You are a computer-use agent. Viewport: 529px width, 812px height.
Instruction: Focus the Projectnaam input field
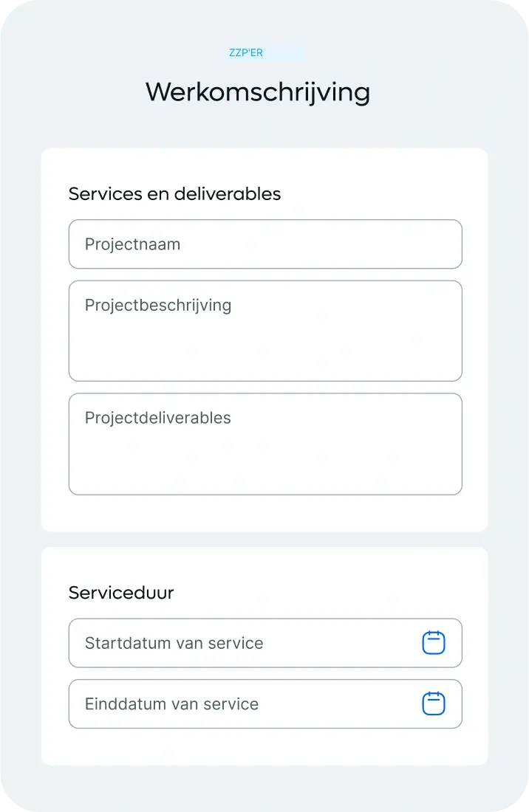[x=264, y=244]
